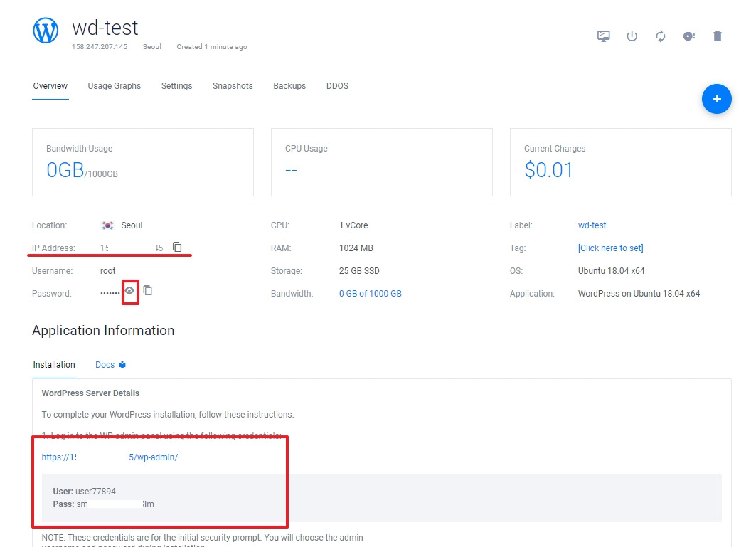756x547 pixels.
Task: Switch to the Usage Graphs tab
Action: (x=115, y=86)
